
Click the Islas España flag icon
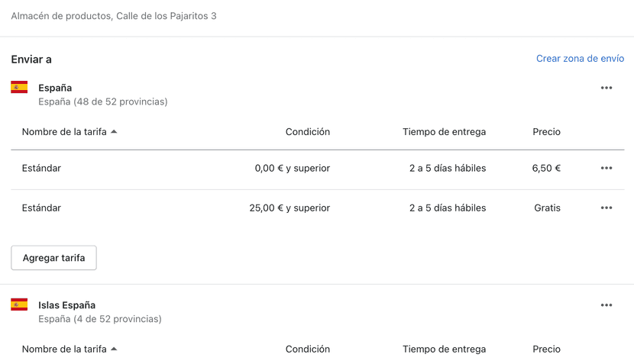coord(19,305)
